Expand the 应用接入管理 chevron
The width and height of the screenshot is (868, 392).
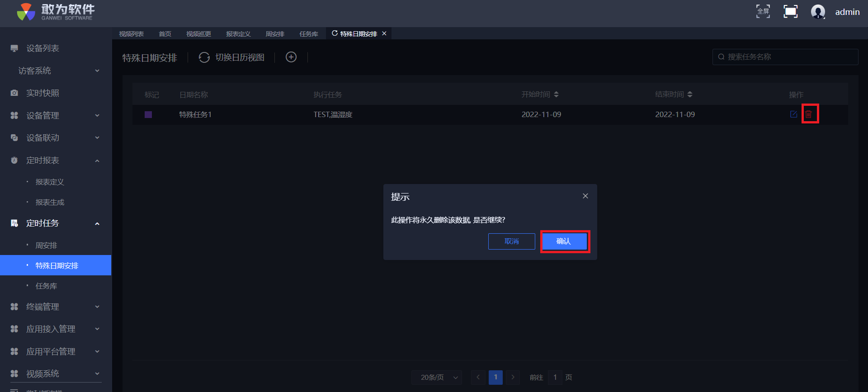[97, 329]
